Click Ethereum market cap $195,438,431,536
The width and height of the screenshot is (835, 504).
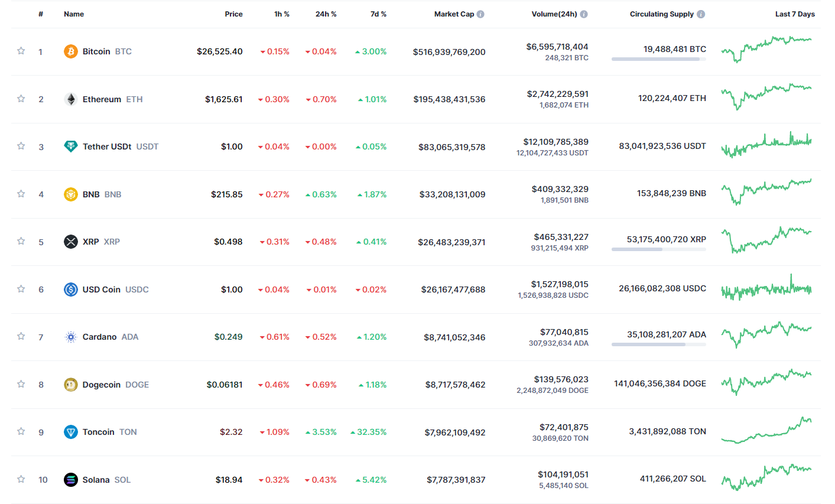[x=449, y=99]
